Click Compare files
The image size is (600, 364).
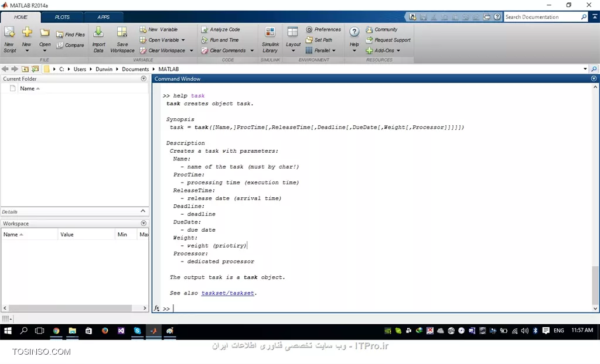tap(70, 45)
